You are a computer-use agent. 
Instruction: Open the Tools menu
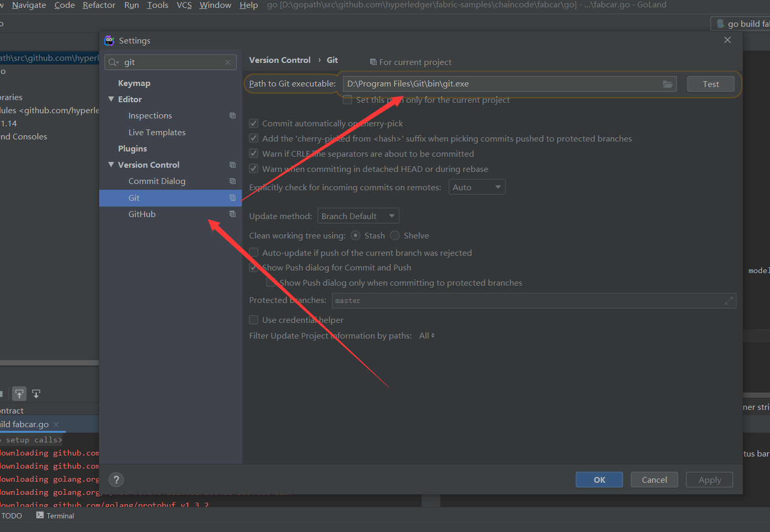(157, 5)
